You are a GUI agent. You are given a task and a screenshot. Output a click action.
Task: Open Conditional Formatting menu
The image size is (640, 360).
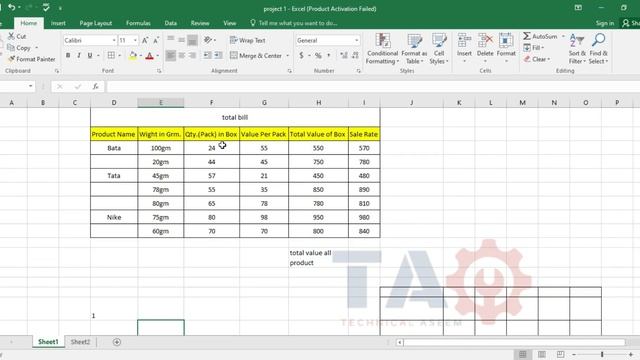pos(382,49)
